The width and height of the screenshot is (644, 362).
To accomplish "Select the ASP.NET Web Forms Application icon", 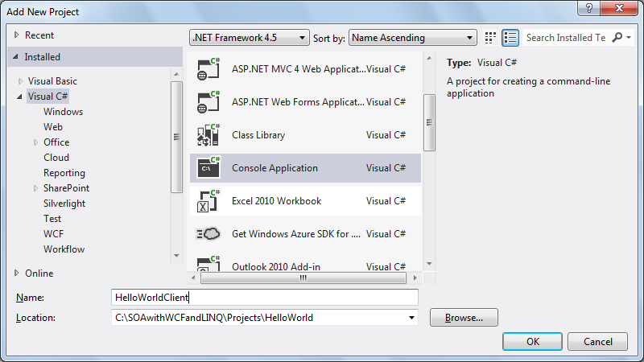I will 208,102.
